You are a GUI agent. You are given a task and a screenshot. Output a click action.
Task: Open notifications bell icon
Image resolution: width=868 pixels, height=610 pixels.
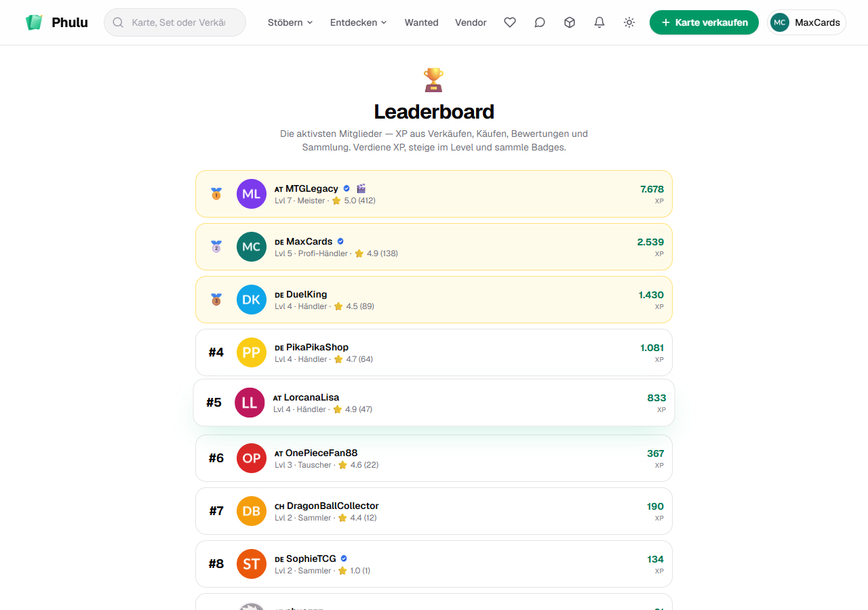tap(599, 22)
